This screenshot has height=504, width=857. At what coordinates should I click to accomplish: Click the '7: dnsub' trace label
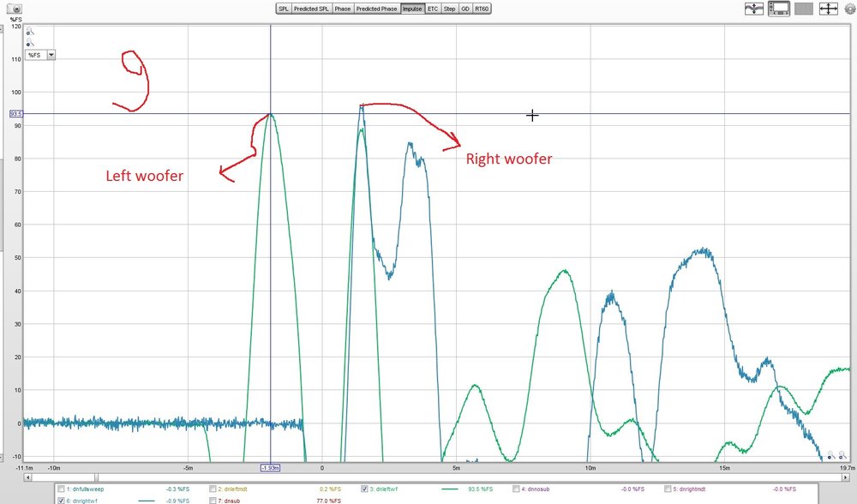coord(229,501)
